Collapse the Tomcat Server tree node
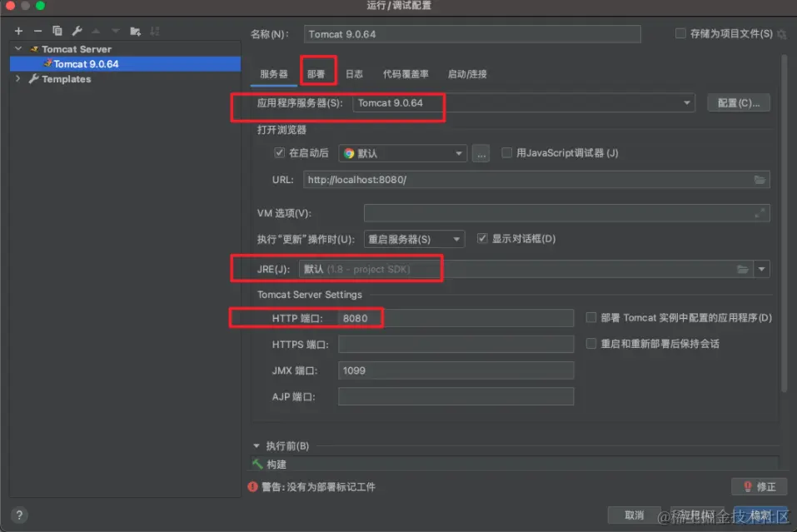This screenshot has width=797, height=532. point(18,49)
